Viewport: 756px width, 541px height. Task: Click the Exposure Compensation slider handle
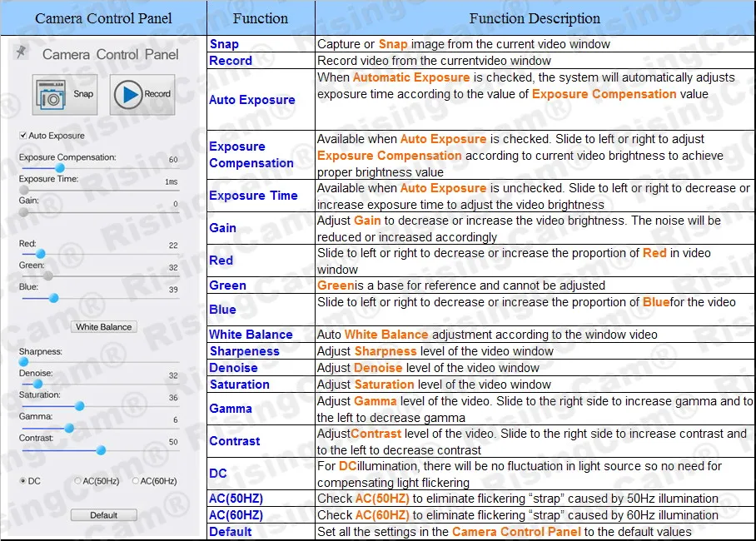click(x=60, y=168)
